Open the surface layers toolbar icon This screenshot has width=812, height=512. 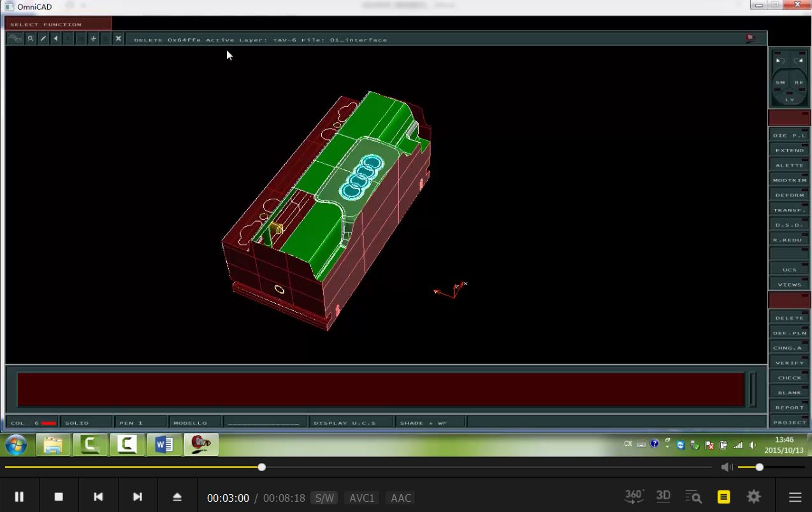pos(15,39)
